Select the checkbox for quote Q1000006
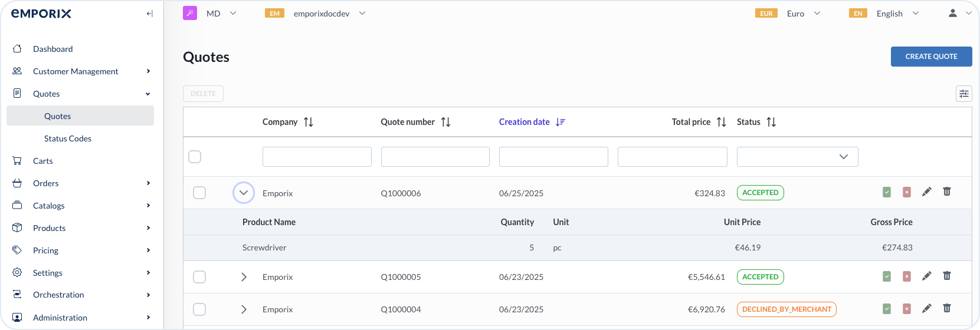The width and height of the screenshot is (980, 330). [x=199, y=193]
